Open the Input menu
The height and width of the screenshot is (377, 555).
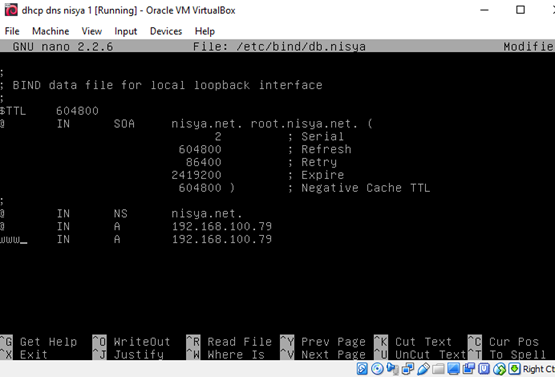126,31
